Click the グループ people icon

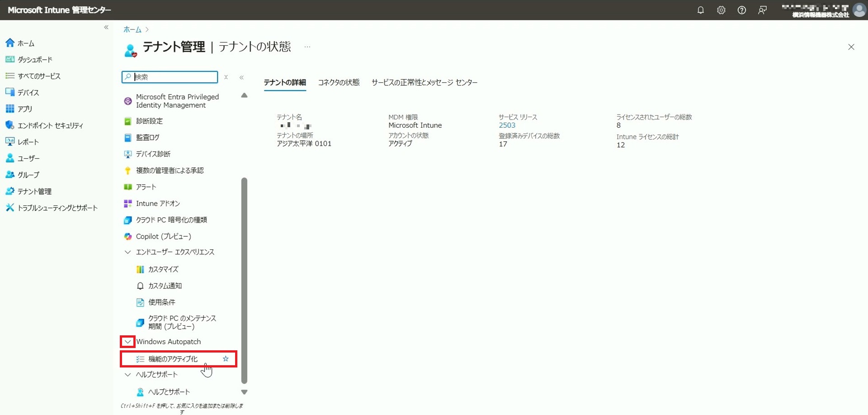pyautogui.click(x=10, y=174)
